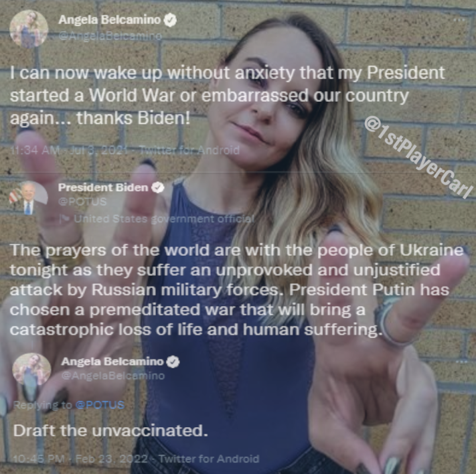Viewport: 476px width, 474px height.
Task: Click the verified badge beside the top Angela Belcamino name
Action: (170, 20)
